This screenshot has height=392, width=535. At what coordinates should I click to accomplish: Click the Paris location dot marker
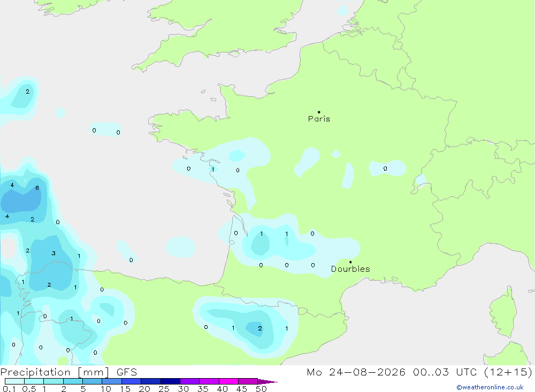tap(319, 112)
